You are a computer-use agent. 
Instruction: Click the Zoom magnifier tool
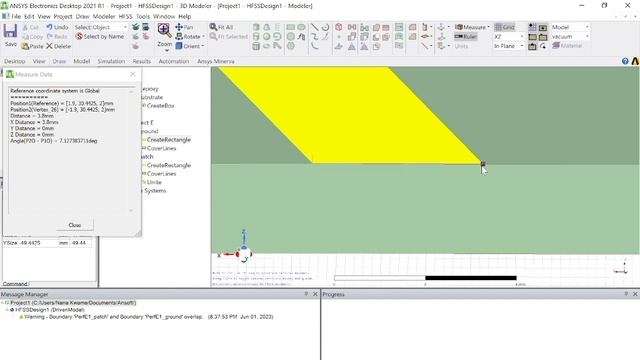(x=164, y=31)
